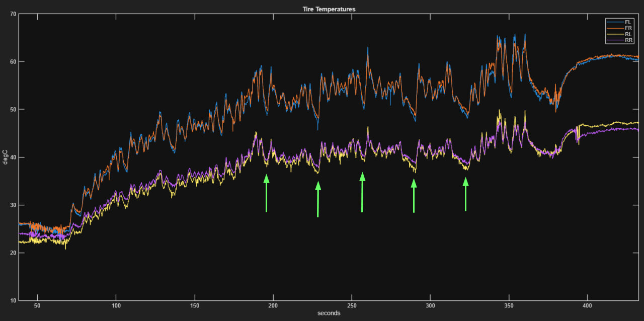
Task: Click the first green arrow annotation from left
Action: 266,193
